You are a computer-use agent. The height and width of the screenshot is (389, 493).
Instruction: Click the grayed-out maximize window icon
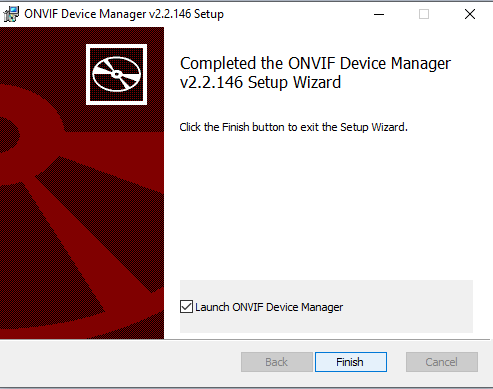(x=424, y=14)
